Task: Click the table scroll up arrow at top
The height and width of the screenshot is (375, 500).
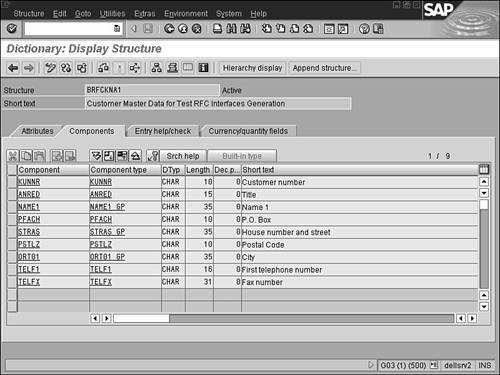Action: 484,182
